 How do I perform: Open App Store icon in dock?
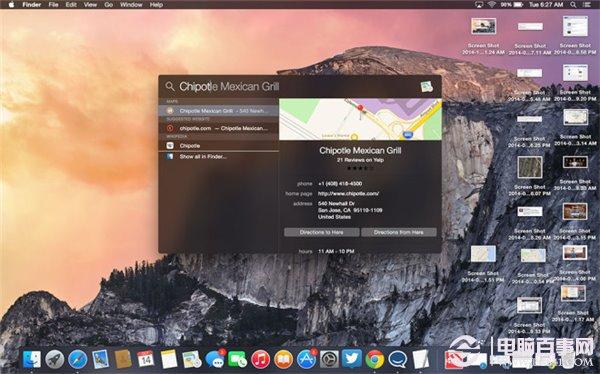pyautogui.click(x=307, y=359)
